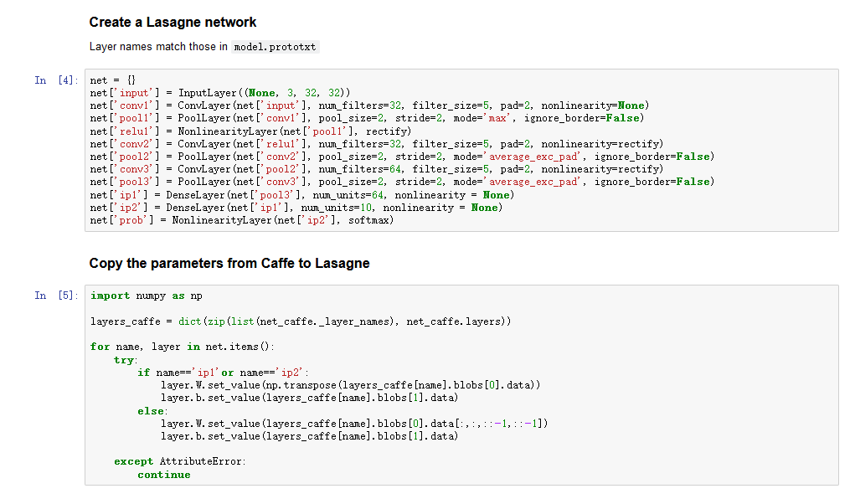855x504 pixels.
Task: Select the In [5] cell prompt
Action: pyautogui.click(x=57, y=296)
